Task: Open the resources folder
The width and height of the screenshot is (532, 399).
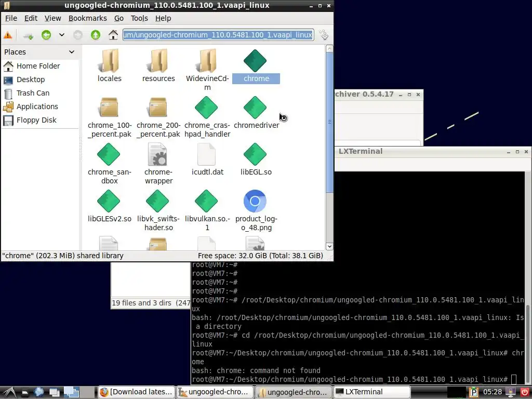Action: tap(158, 65)
